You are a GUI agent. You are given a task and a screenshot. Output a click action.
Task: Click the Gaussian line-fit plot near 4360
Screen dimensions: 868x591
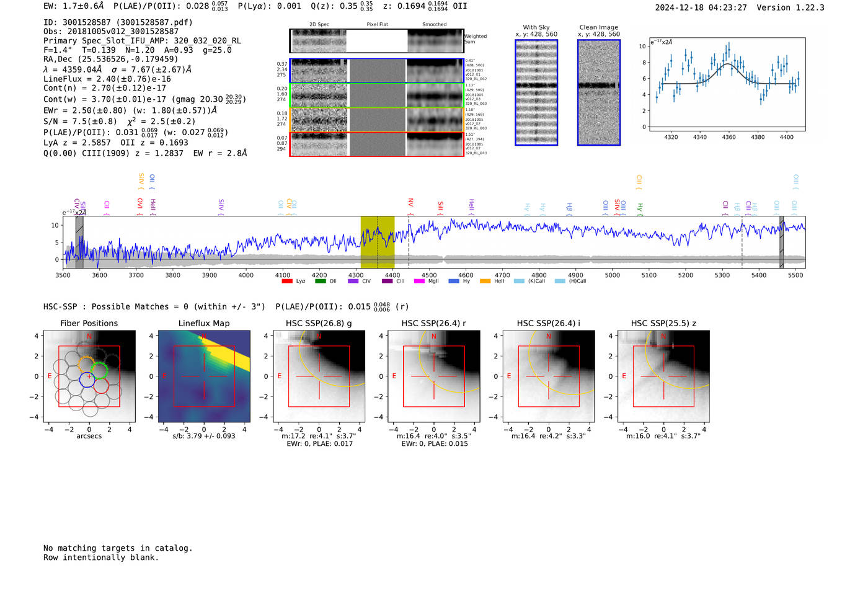coord(727,84)
